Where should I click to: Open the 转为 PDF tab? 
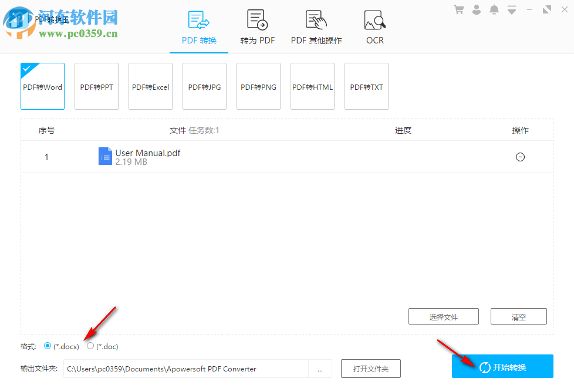click(257, 26)
